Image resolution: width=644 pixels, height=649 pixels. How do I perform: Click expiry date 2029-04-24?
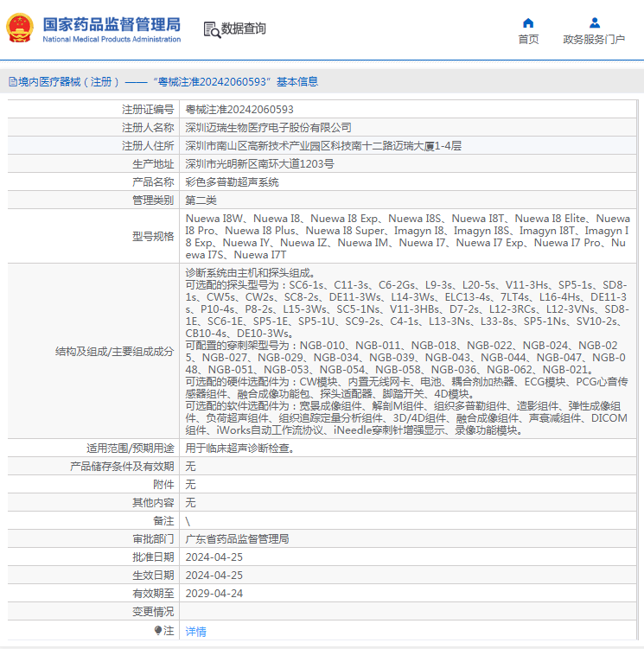tap(214, 594)
